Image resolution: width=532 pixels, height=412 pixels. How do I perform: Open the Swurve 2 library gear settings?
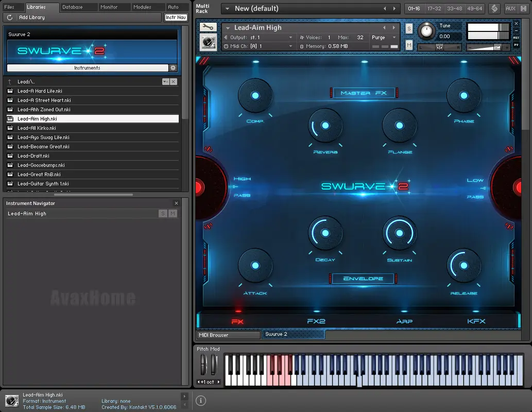point(173,68)
